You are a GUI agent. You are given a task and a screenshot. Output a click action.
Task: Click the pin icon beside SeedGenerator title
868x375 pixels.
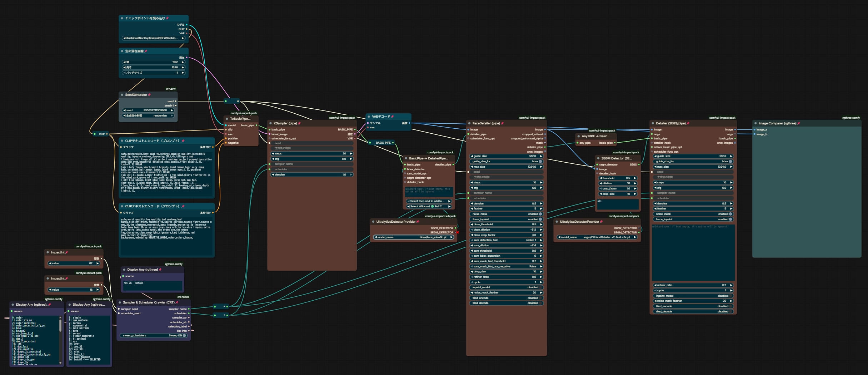click(x=149, y=95)
